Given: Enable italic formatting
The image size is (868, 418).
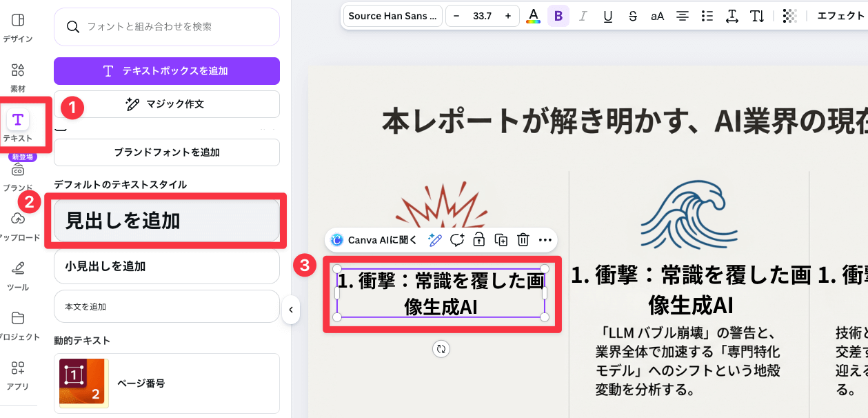Looking at the screenshot, I should click(x=583, y=15).
